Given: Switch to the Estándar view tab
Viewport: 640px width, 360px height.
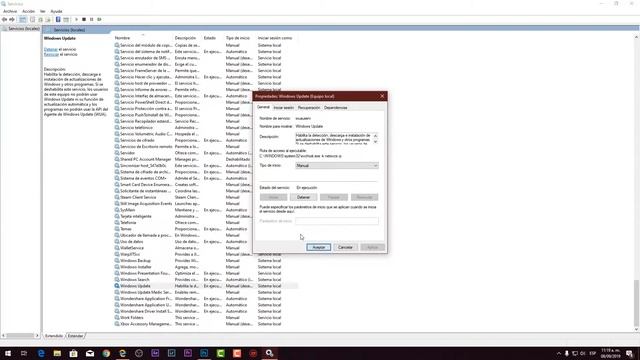Looking at the screenshot, I should click(76, 336).
